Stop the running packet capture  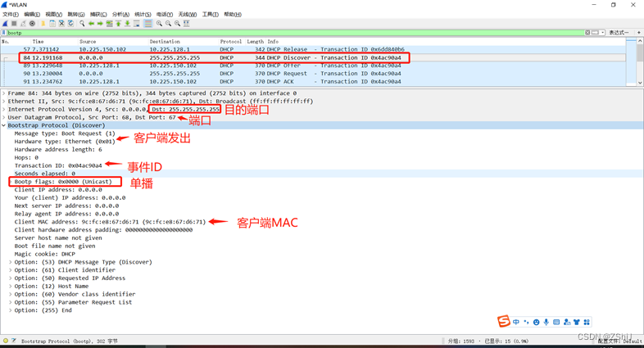tap(14, 24)
